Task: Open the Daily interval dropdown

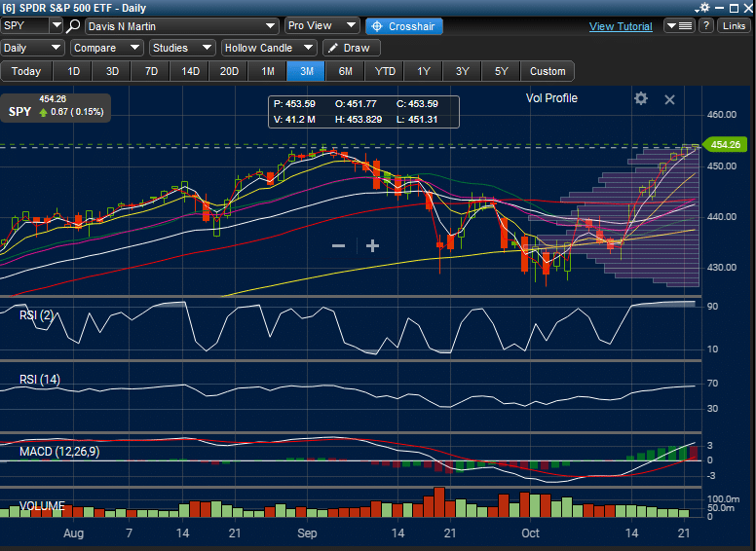Action: [32, 48]
